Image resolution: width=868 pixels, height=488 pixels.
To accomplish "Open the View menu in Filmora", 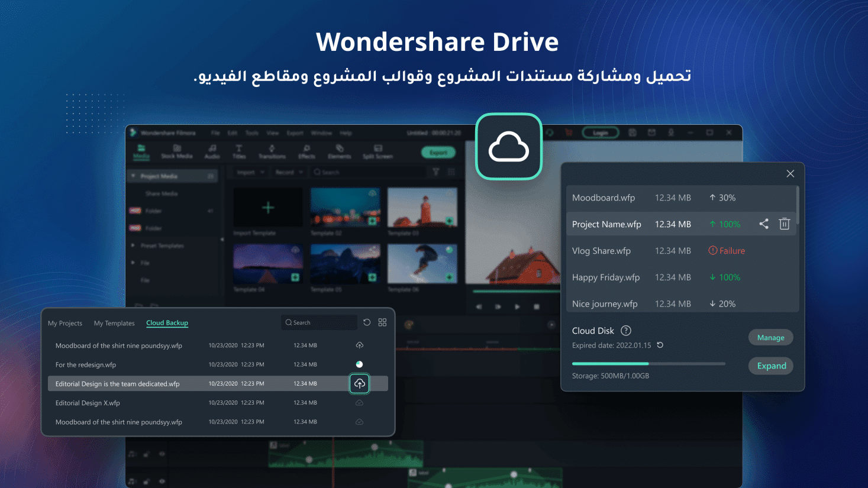I will click(272, 133).
